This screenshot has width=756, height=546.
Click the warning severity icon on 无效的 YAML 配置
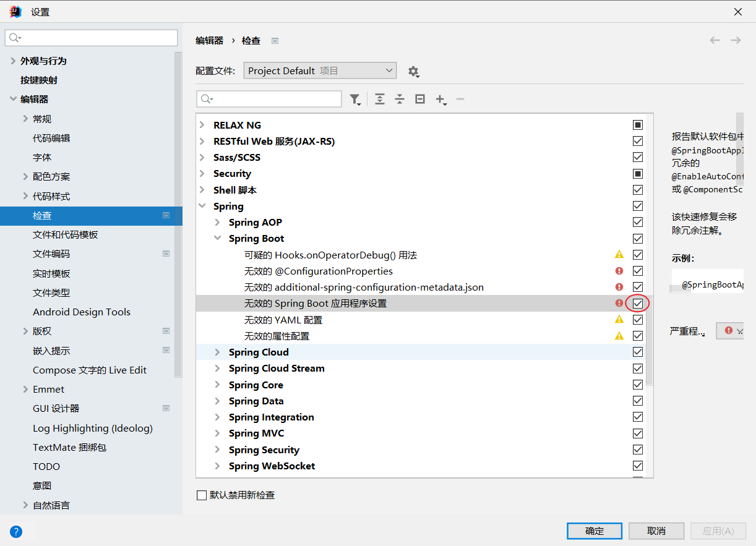click(x=619, y=320)
